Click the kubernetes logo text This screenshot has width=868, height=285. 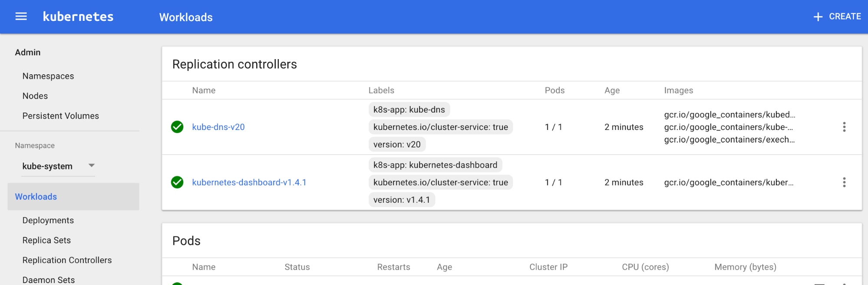78,17
